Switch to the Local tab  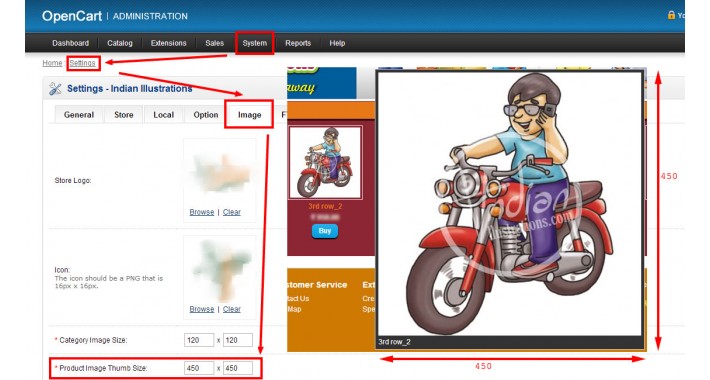coord(163,115)
